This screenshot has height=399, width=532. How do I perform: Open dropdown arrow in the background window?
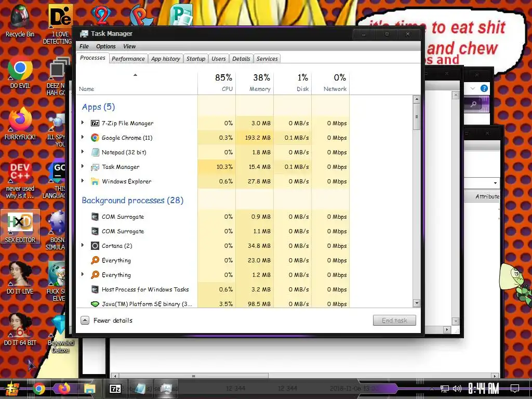(x=495, y=183)
